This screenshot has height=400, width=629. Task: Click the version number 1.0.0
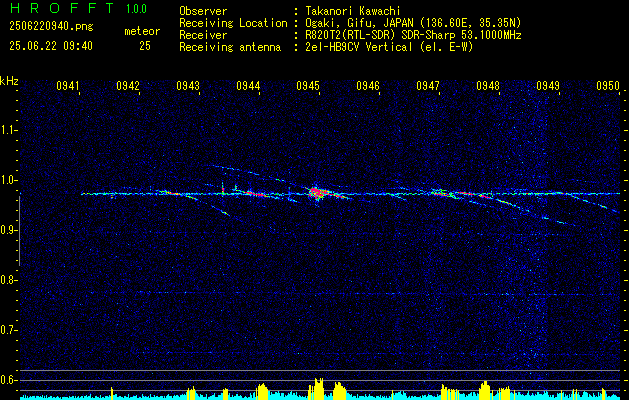(136, 9)
